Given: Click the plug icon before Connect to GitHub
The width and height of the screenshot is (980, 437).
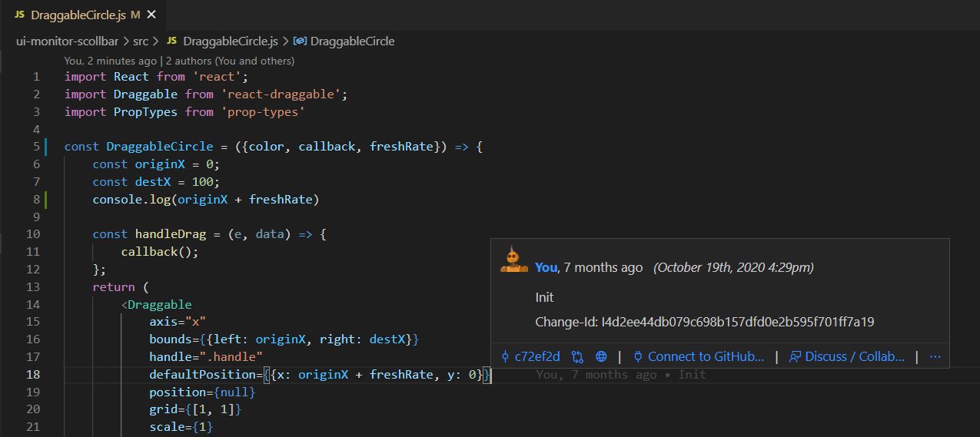Looking at the screenshot, I should click(638, 356).
